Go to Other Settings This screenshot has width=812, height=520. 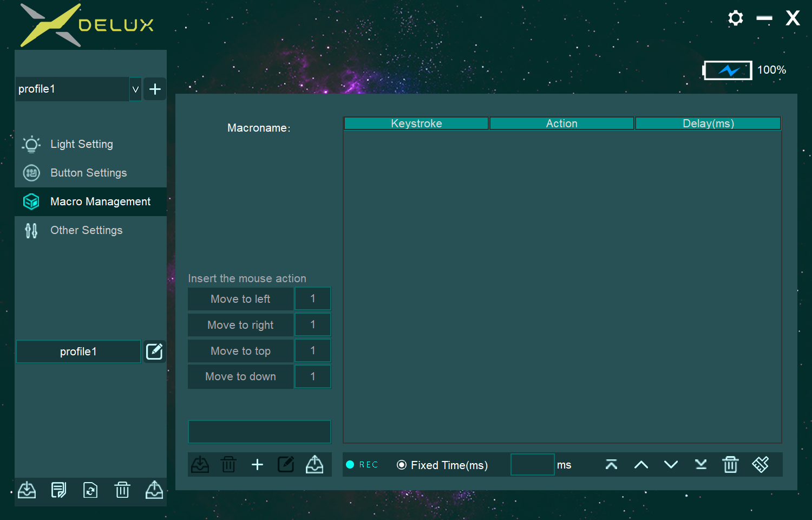click(86, 230)
